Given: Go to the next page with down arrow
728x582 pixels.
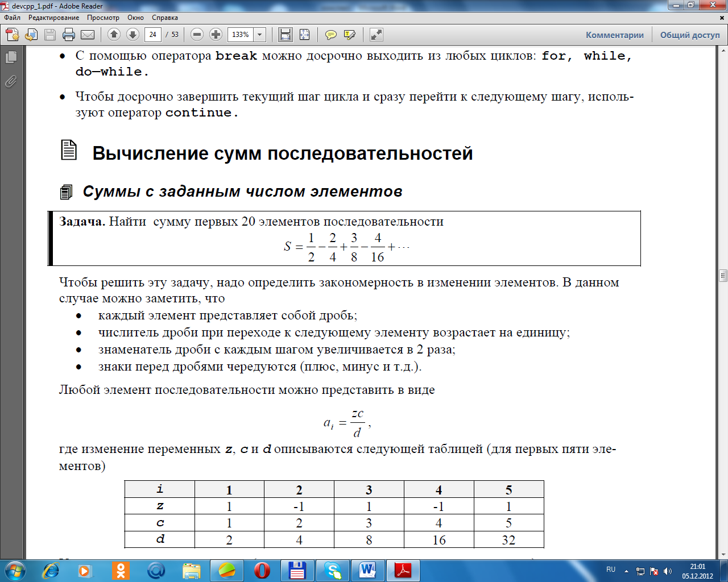Looking at the screenshot, I should [133, 35].
